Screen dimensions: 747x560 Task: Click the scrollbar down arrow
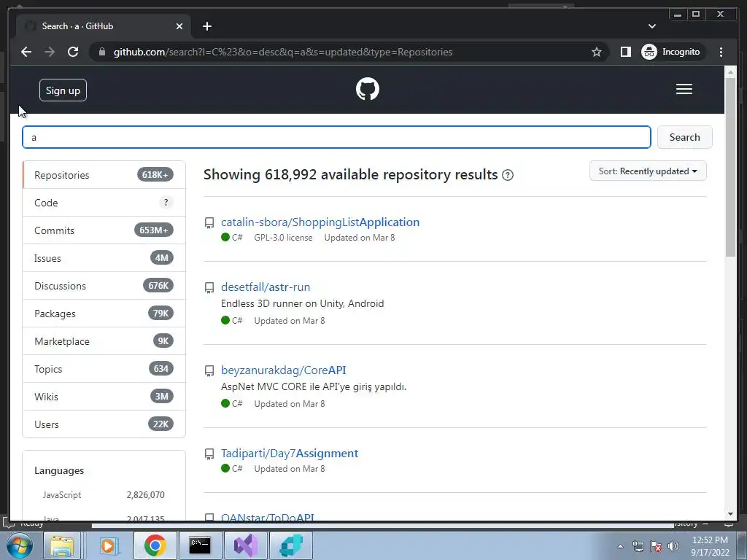(x=730, y=514)
